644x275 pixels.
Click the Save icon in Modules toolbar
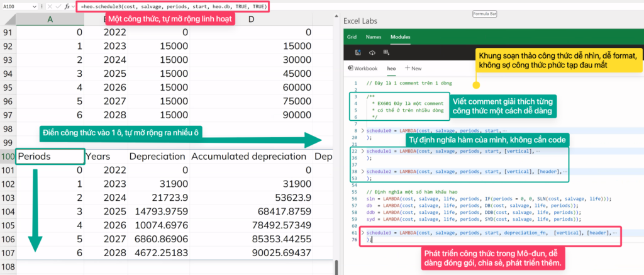coord(358,52)
